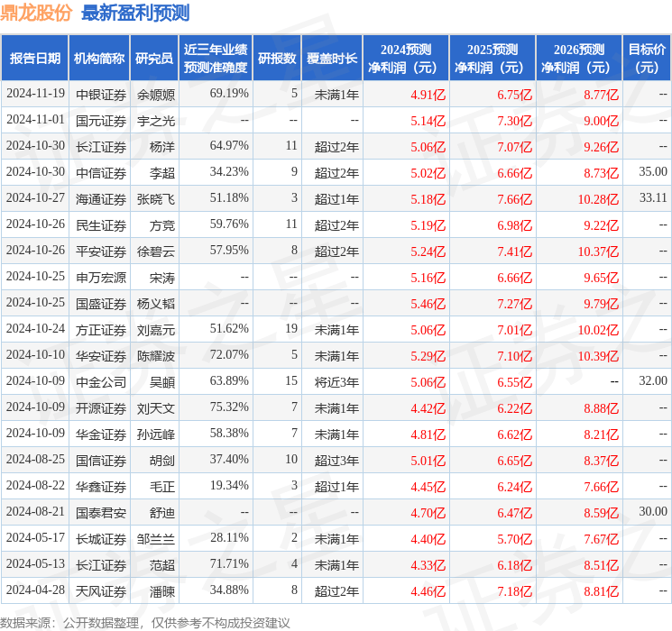
Task: Click the 报告日期 column header
Action: [x=34, y=59]
